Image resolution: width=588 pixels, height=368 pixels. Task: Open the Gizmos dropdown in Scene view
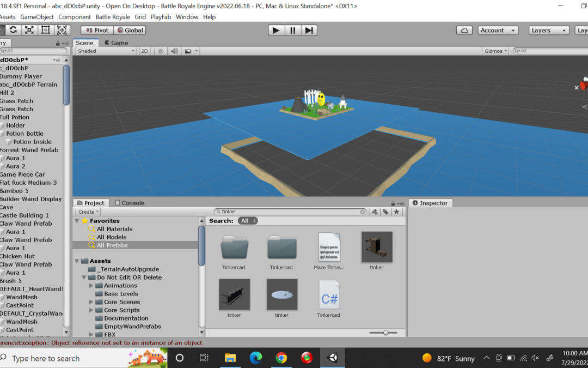pos(495,51)
